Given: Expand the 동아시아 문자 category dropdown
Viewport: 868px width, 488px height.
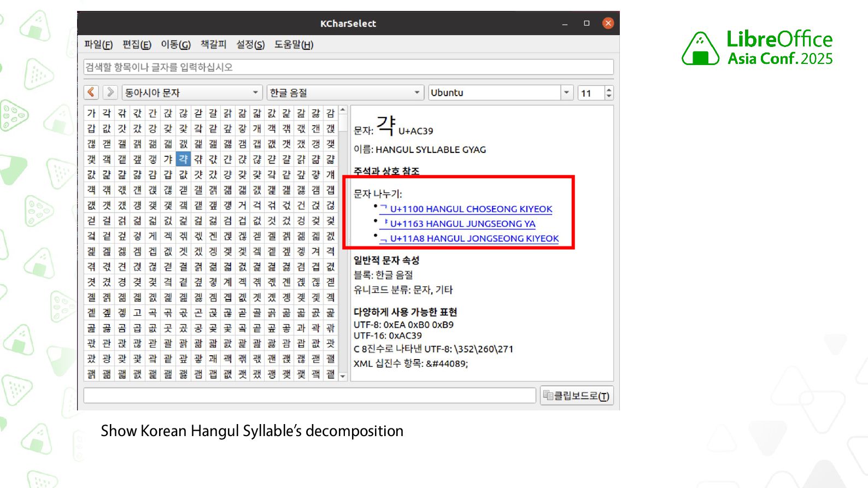Looking at the screenshot, I should [192, 92].
